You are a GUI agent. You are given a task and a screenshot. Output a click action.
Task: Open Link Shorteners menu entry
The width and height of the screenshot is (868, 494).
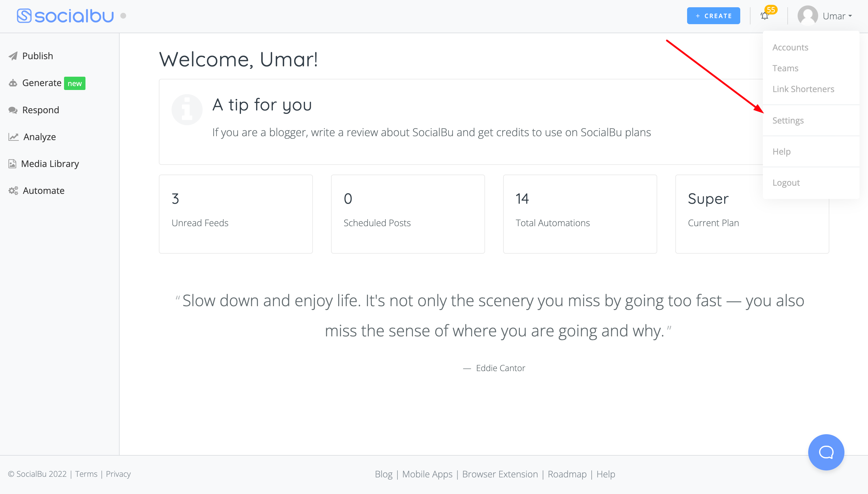[803, 89]
